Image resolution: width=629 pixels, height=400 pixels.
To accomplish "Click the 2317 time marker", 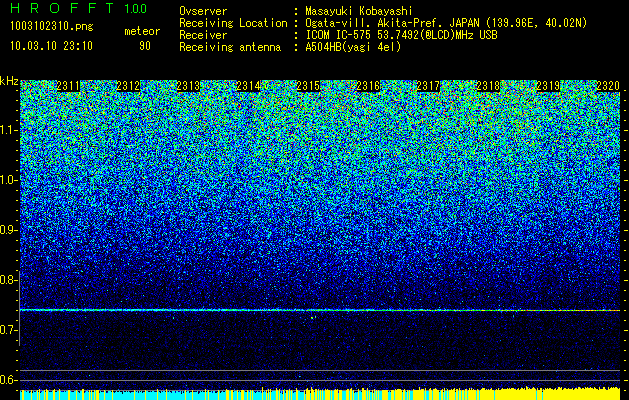I will click(x=428, y=86).
